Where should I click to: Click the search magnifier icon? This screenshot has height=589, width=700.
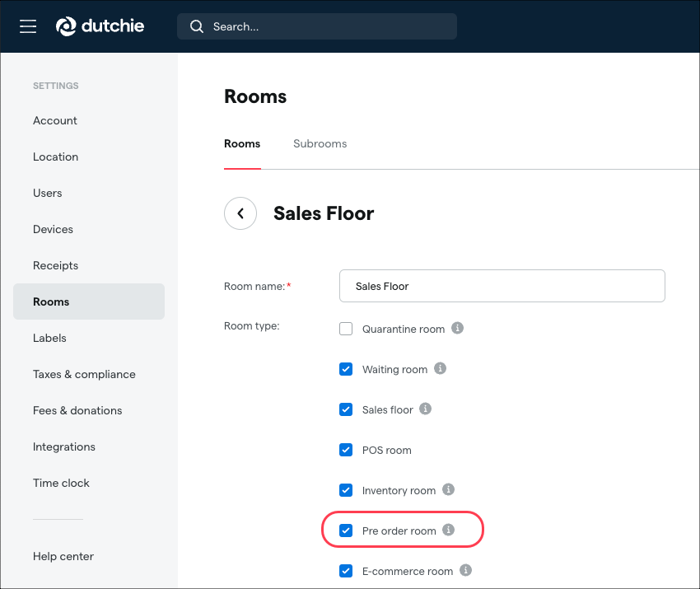(x=196, y=26)
